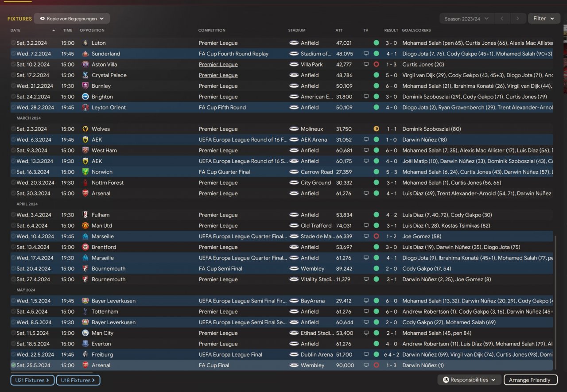Click the Man Utd club badge
This screenshot has height=392, width=567.
(x=85, y=225)
